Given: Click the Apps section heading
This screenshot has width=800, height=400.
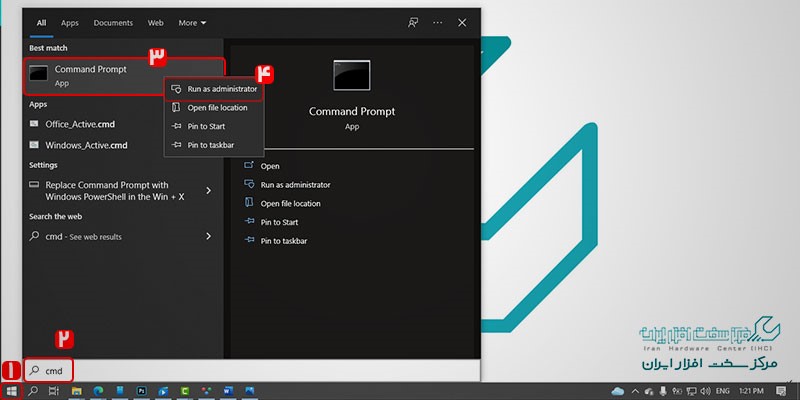Looking at the screenshot, I should click(x=38, y=104).
